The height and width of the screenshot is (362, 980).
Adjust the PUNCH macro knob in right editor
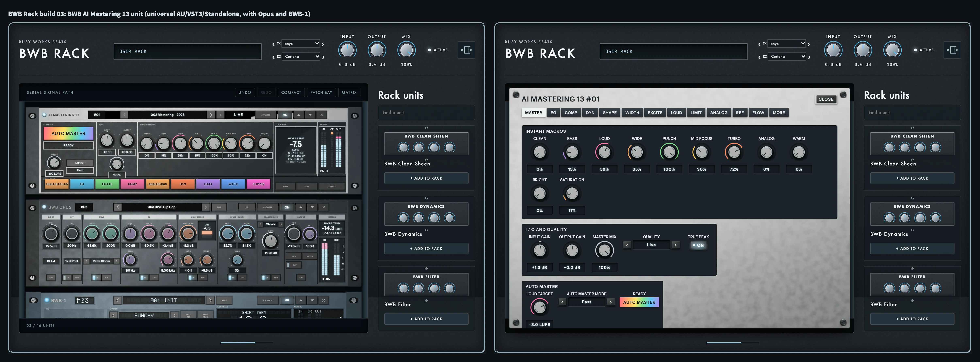click(669, 152)
